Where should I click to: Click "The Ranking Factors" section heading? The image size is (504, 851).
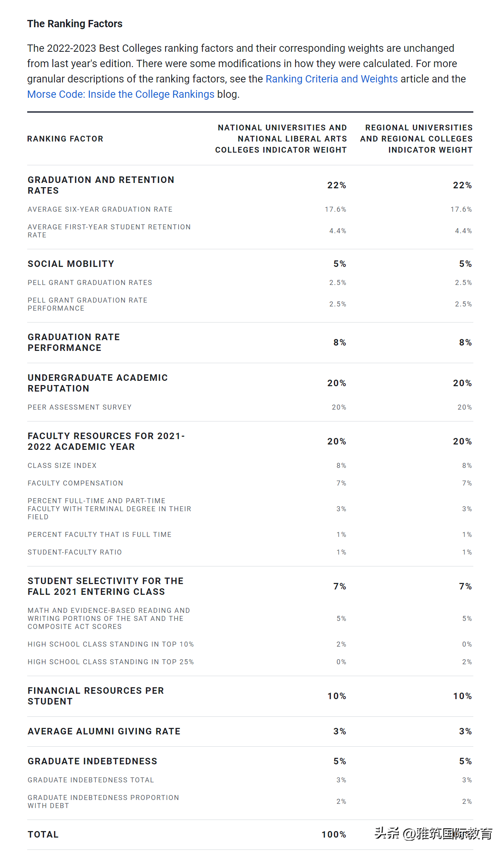coord(75,24)
